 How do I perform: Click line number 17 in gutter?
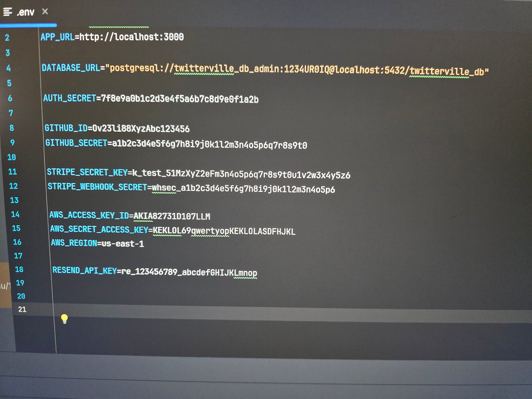18,256
